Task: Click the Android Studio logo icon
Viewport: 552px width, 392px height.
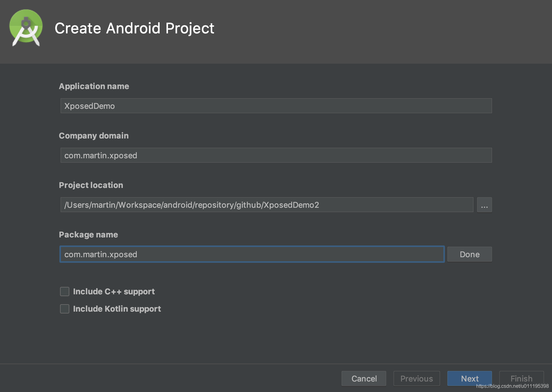Action: (x=26, y=28)
